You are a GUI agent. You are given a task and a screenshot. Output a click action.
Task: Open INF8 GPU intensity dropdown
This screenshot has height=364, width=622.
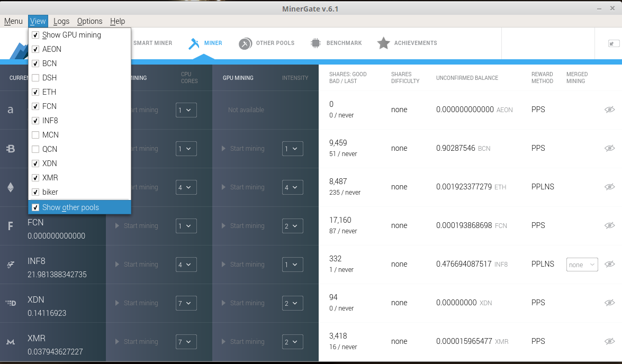pyautogui.click(x=292, y=265)
